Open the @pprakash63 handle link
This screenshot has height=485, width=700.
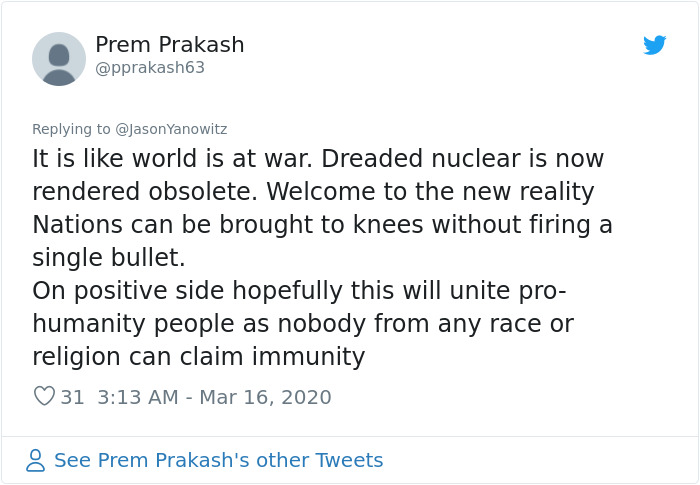(149, 68)
